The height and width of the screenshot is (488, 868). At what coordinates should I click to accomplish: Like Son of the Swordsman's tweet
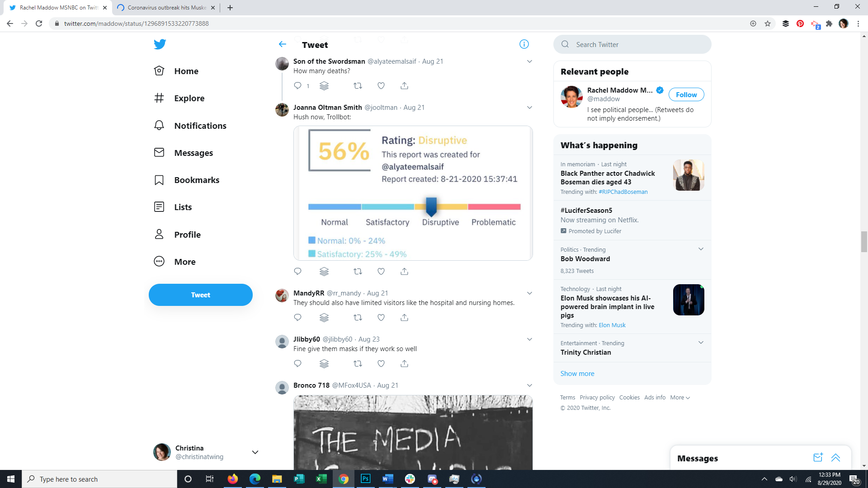tap(381, 86)
